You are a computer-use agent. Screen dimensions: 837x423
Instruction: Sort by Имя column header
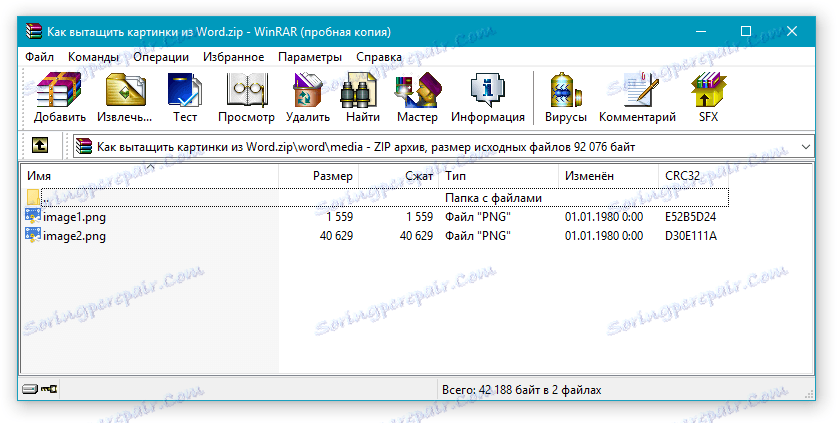(x=150, y=176)
